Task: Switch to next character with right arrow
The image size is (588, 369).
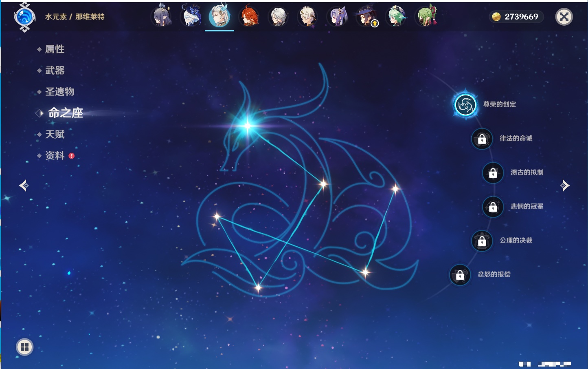Action: 565,186
